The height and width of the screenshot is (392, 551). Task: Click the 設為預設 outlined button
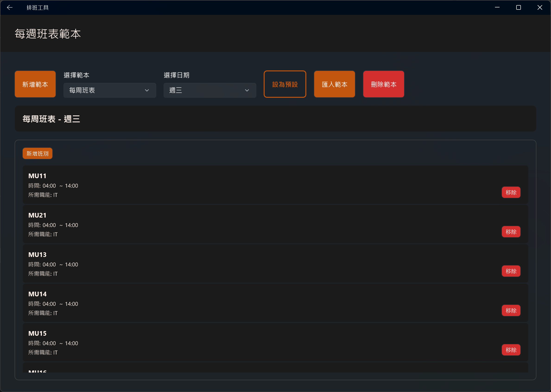point(285,84)
